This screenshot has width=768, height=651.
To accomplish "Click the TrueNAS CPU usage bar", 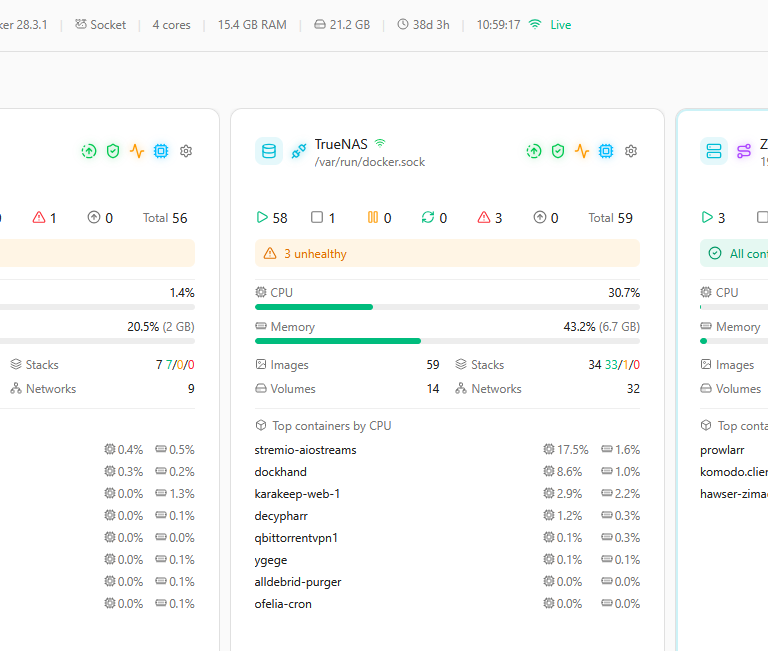I will 447,307.
